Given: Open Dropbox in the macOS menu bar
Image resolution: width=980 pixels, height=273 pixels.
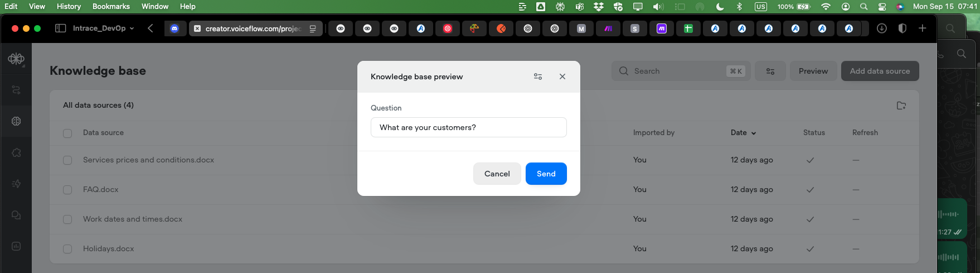Looking at the screenshot, I should pos(599,7).
